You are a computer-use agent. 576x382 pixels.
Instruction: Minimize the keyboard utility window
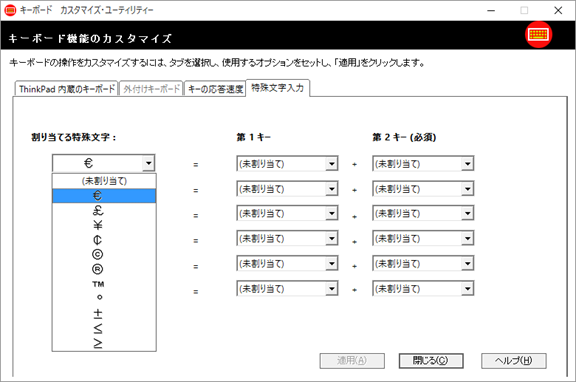point(491,10)
